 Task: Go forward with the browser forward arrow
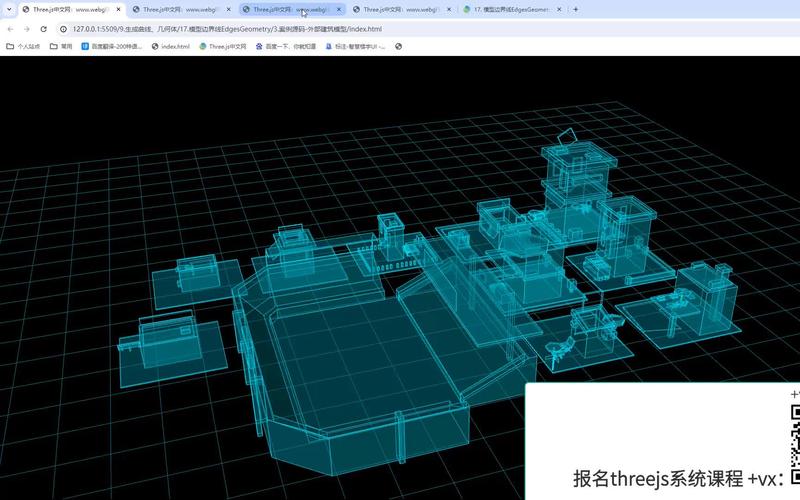pyautogui.click(x=27, y=29)
